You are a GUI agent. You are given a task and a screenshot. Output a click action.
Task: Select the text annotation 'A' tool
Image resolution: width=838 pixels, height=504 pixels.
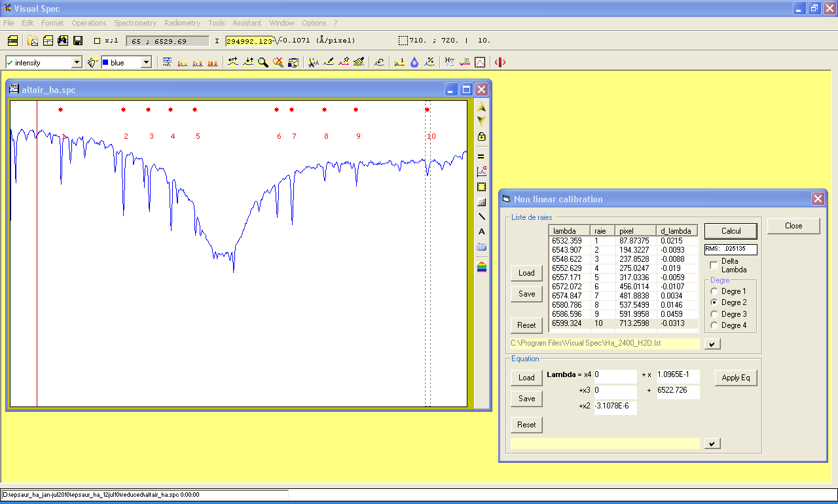pos(482,232)
